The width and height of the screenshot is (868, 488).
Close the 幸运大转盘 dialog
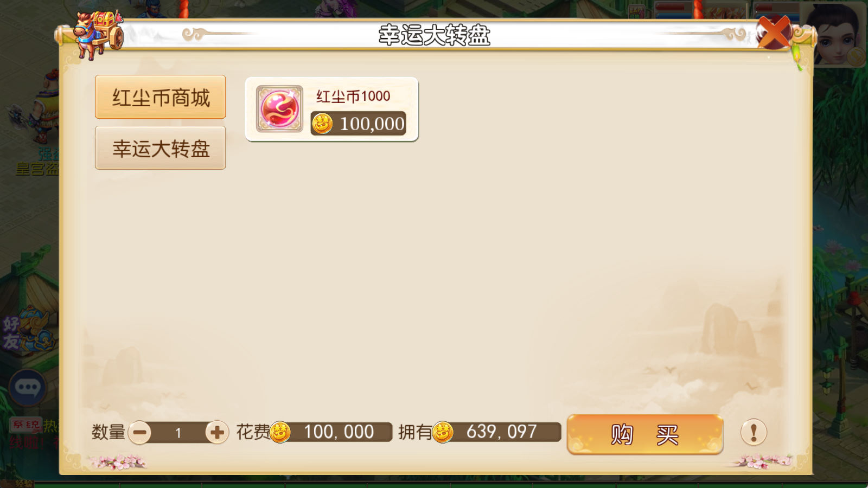click(774, 33)
